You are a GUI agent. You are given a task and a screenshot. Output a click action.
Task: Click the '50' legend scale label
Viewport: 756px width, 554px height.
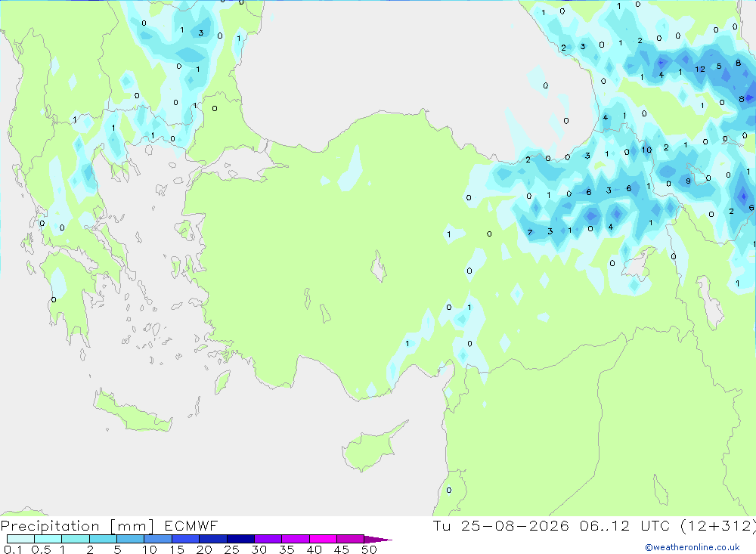(x=370, y=549)
